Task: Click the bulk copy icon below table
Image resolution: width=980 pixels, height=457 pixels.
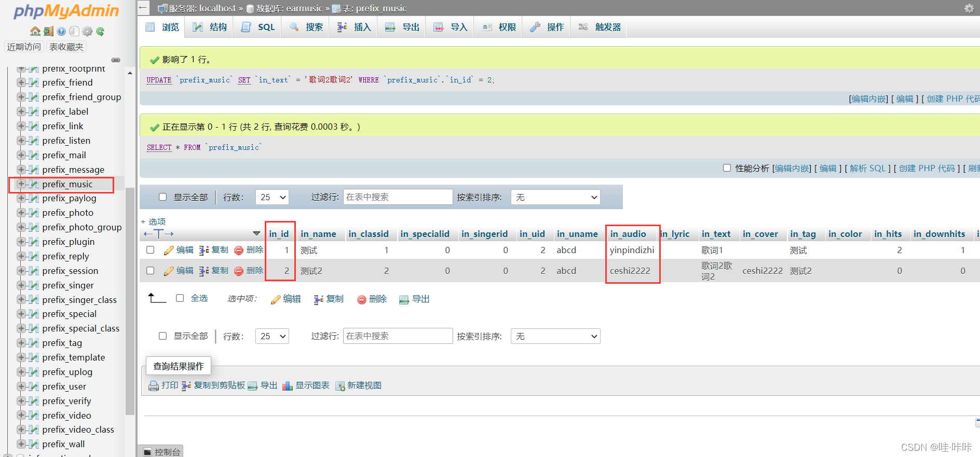Action: click(x=319, y=299)
